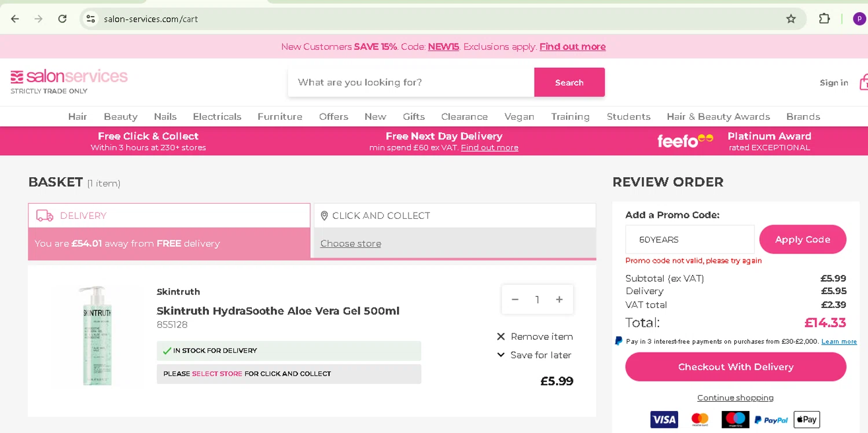Click the map pin icon for Click and Collect

pyautogui.click(x=324, y=215)
